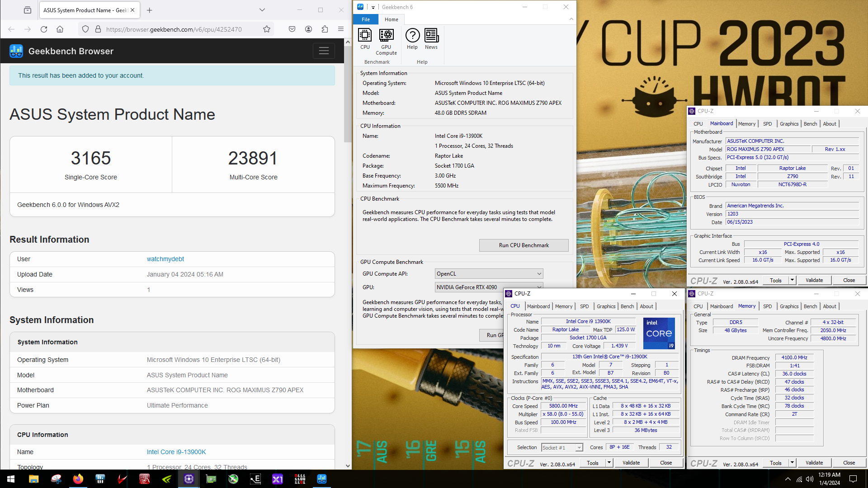This screenshot has height=488, width=868.
Task: Expand Firefox list all tabs chevron
Action: point(262,10)
